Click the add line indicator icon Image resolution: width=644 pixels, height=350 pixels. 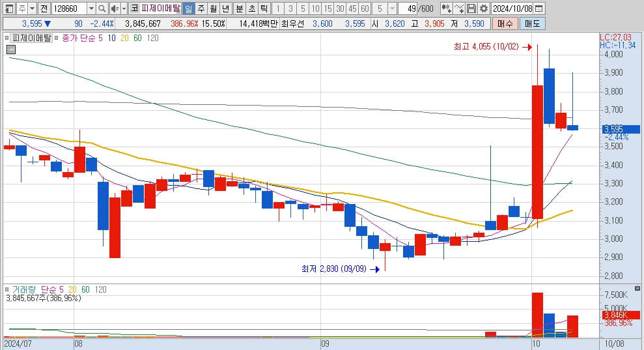tap(459, 8)
